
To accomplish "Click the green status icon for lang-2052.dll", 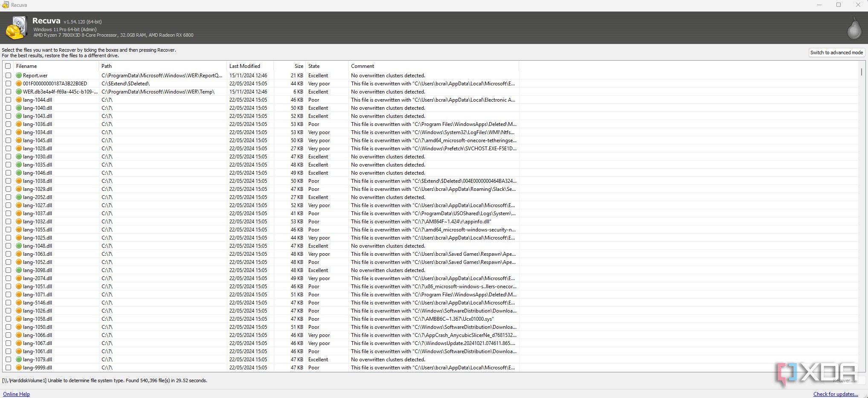I will point(19,197).
